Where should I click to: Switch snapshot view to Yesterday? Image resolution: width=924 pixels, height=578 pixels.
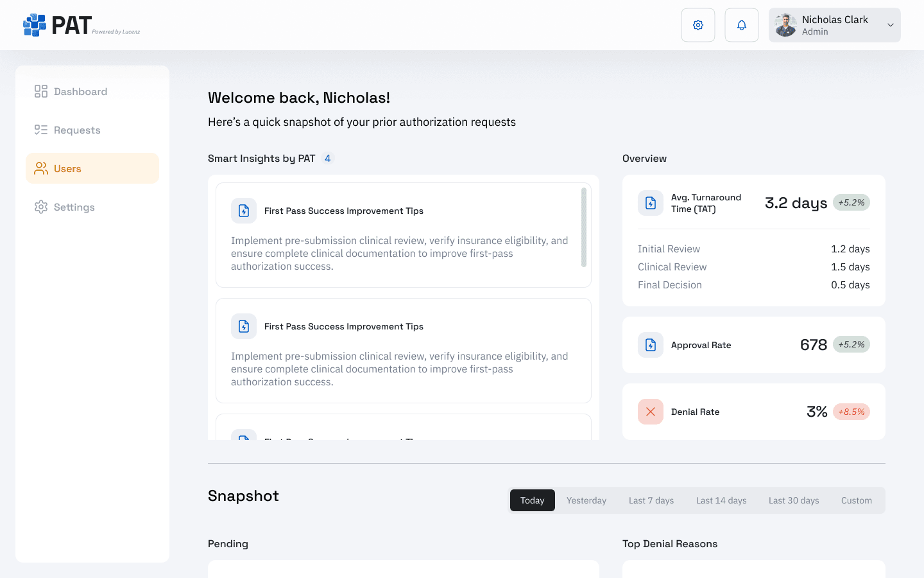586,500
